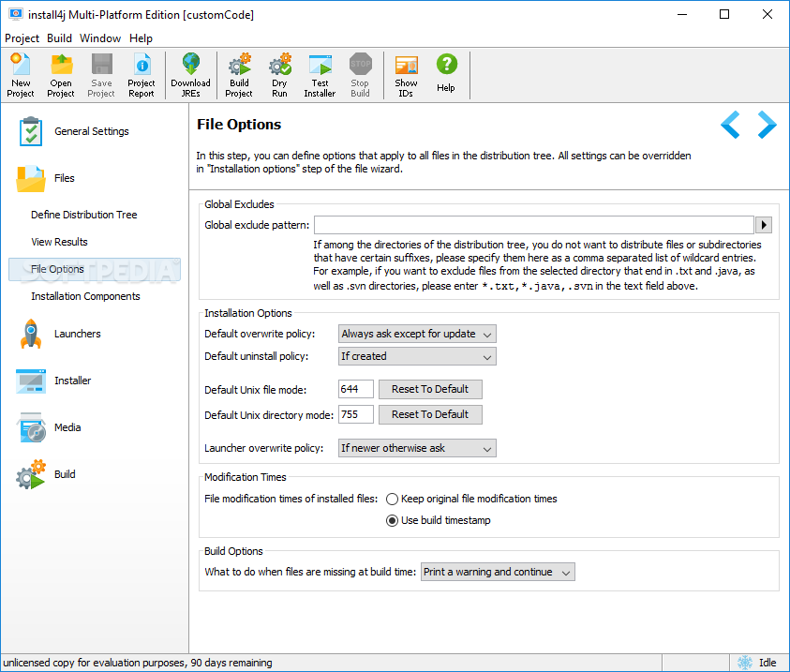Click the install4j title bar app icon

pos(15,14)
